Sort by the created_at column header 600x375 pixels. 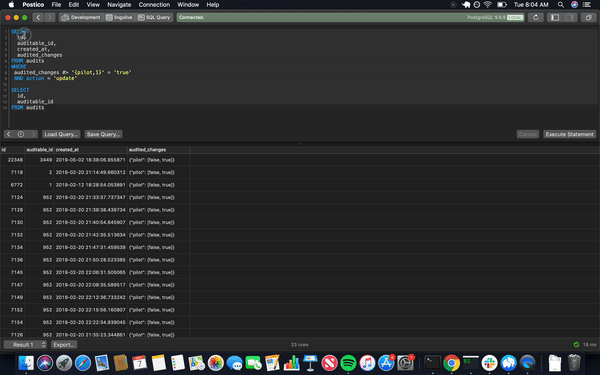pos(91,150)
